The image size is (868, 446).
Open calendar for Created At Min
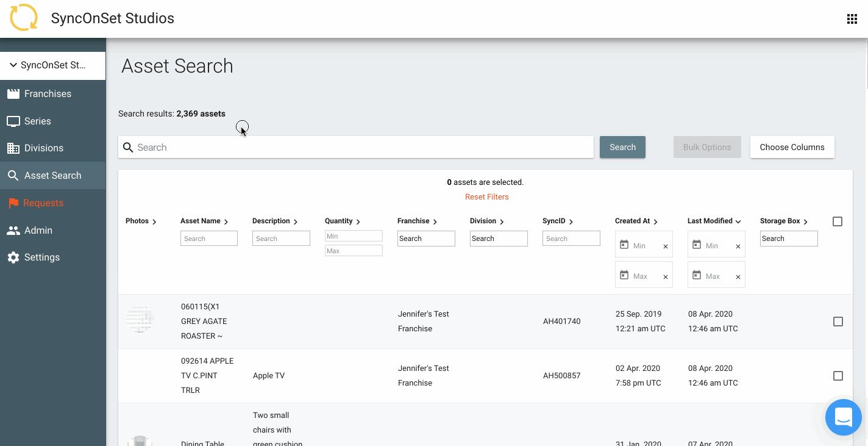624,245
